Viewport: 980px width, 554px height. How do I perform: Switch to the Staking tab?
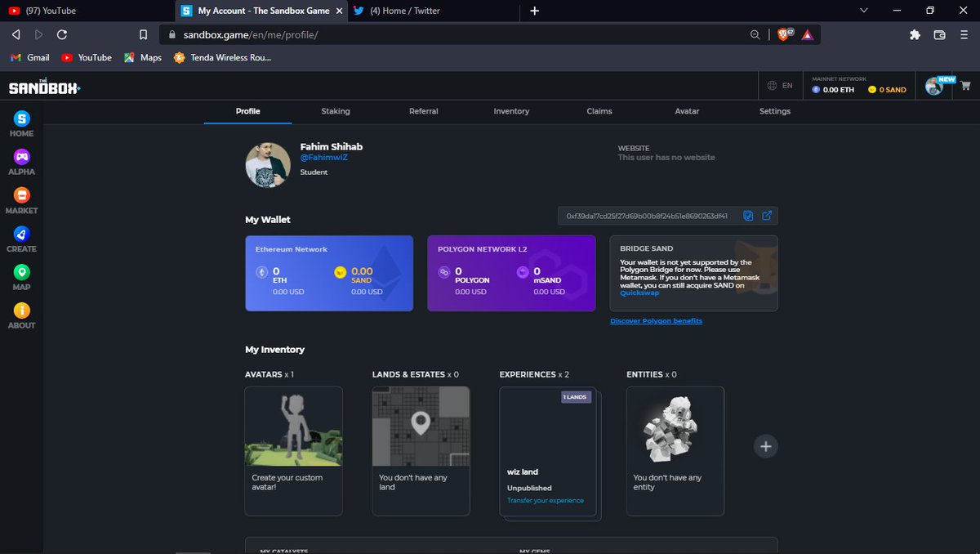(x=336, y=111)
